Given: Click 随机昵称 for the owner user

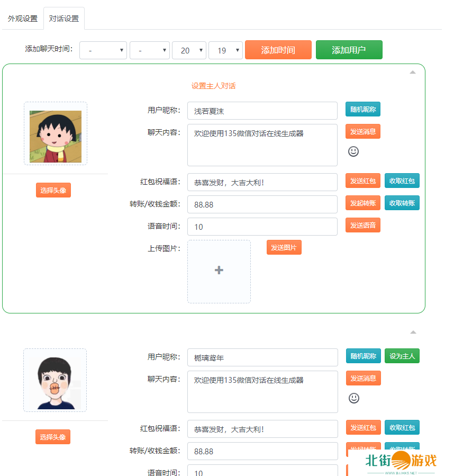Looking at the screenshot, I should click(363, 110).
